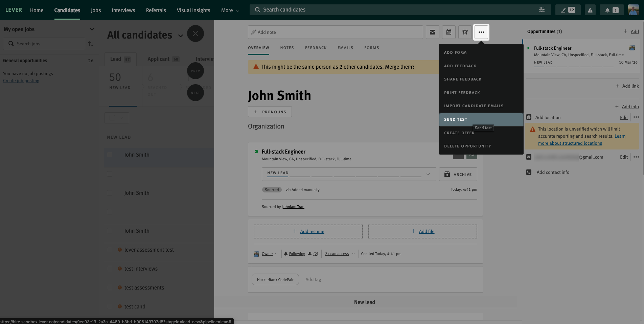This screenshot has width=644, height=324.
Task: Click the warning triangle icon in top bar
Action: point(590,10)
